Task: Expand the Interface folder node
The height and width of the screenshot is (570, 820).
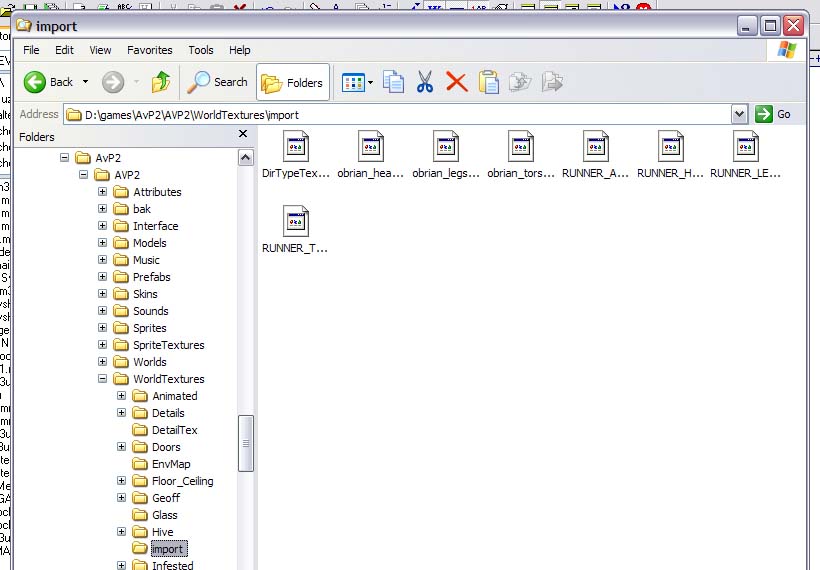Action: (102, 225)
